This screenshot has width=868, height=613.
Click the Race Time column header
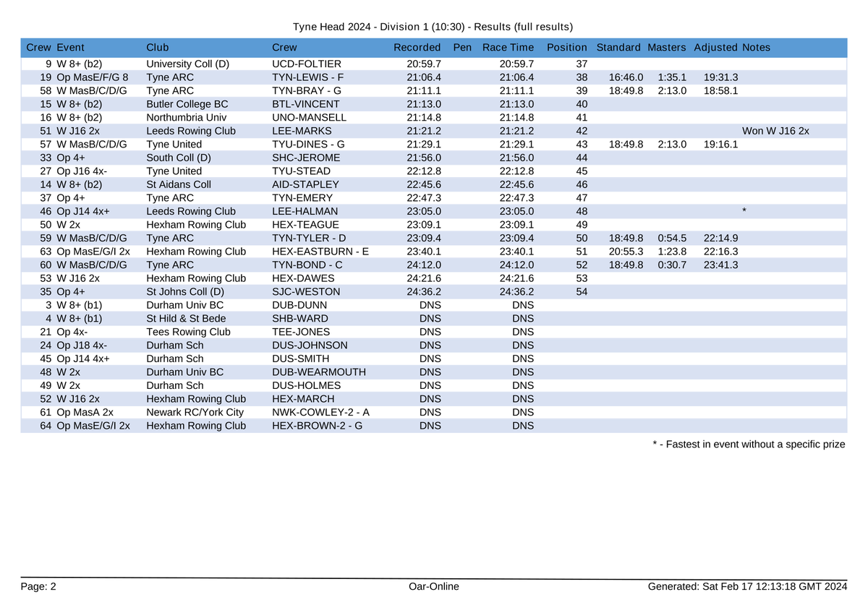[x=508, y=48]
